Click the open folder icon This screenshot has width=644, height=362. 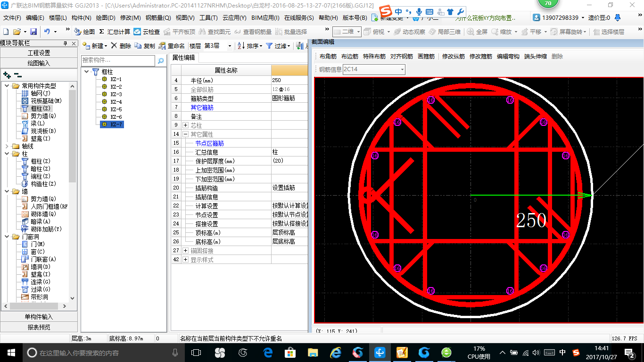tap(17, 32)
